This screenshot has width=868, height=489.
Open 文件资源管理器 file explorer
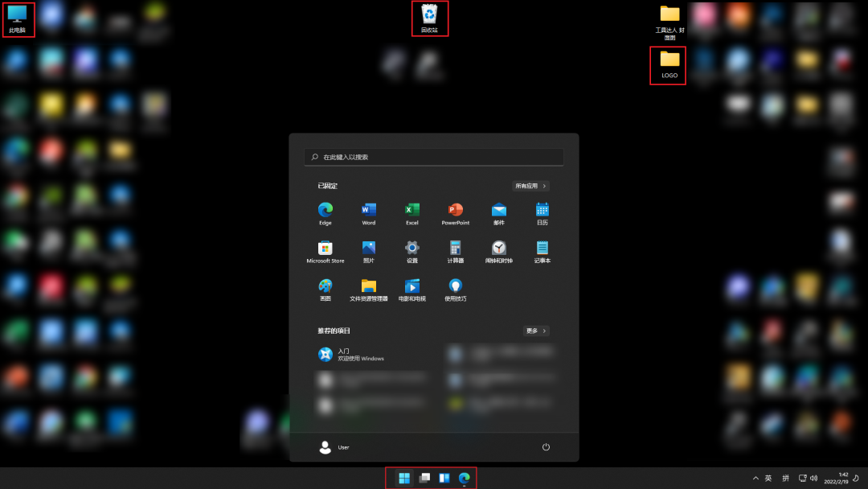point(368,286)
